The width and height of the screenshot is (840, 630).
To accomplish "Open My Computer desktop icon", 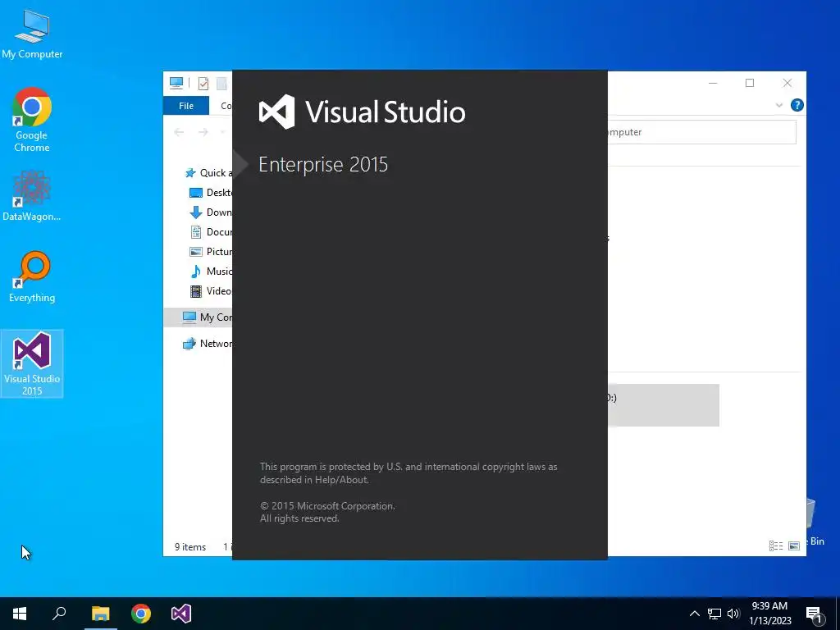I will pyautogui.click(x=32, y=34).
